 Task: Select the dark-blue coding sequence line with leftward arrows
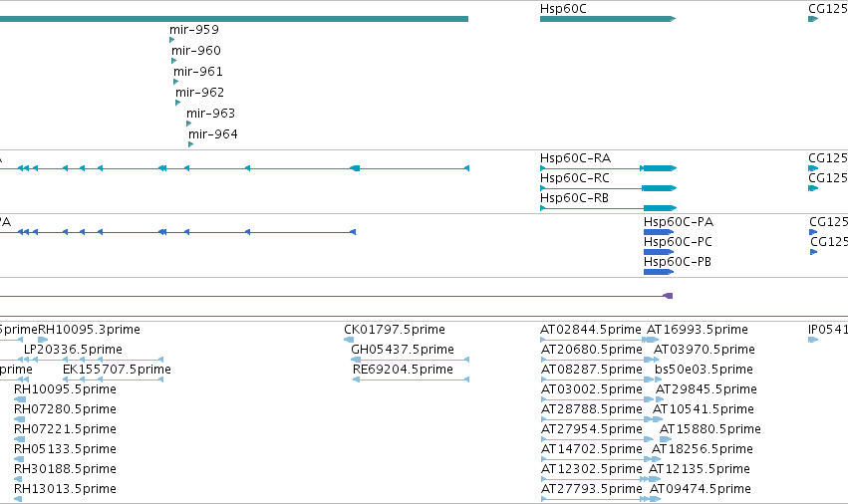pos(177,232)
